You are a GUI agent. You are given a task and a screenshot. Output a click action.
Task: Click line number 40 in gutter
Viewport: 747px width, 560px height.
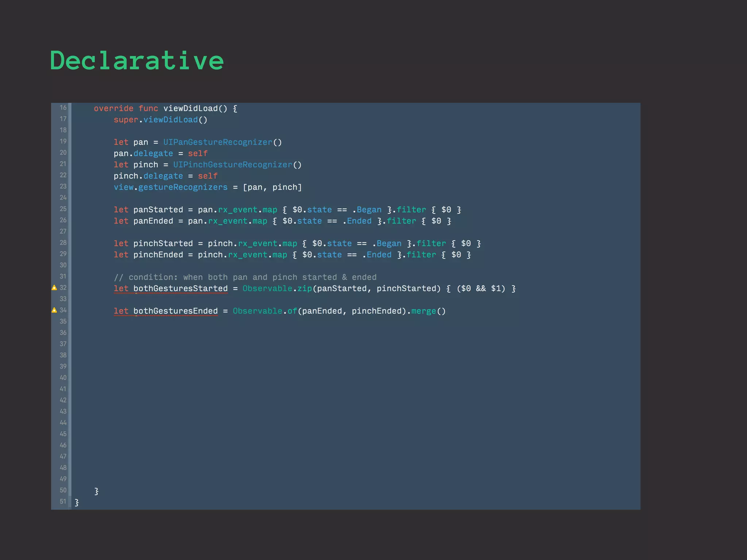(63, 378)
